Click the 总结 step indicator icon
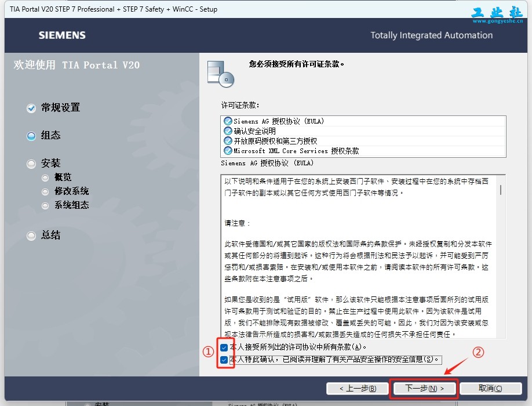The height and width of the screenshot is (406, 532). coord(31,235)
